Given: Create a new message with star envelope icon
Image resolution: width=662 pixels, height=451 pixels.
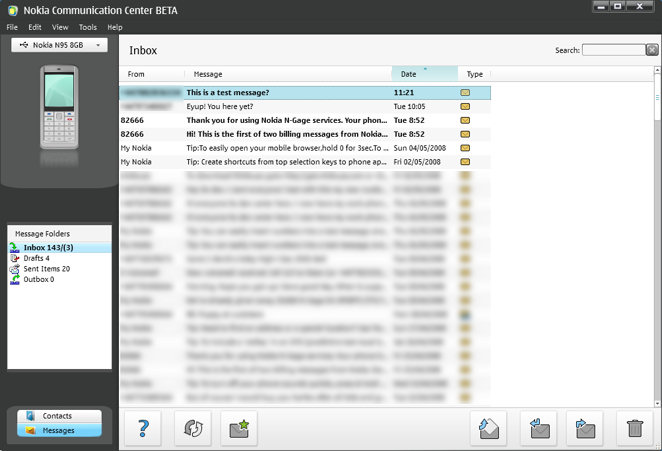Looking at the screenshot, I should point(239,428).
